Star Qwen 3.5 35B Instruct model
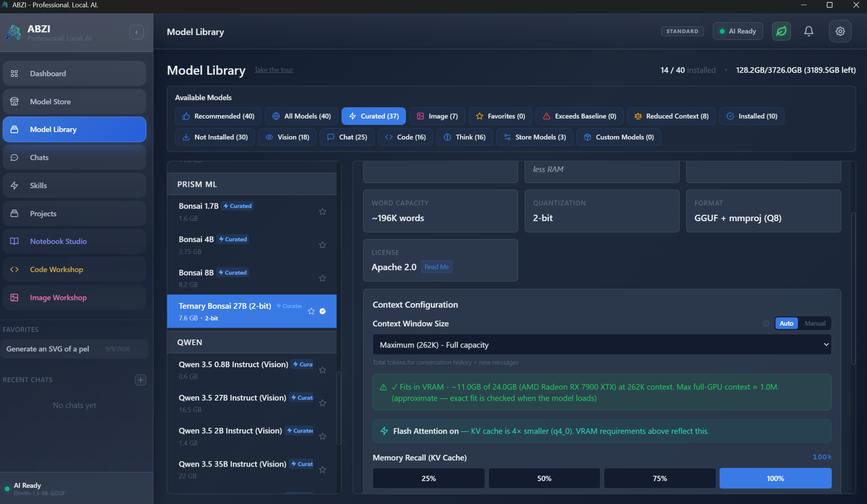Viewport: 867px width, 504px height. point(323,469)
